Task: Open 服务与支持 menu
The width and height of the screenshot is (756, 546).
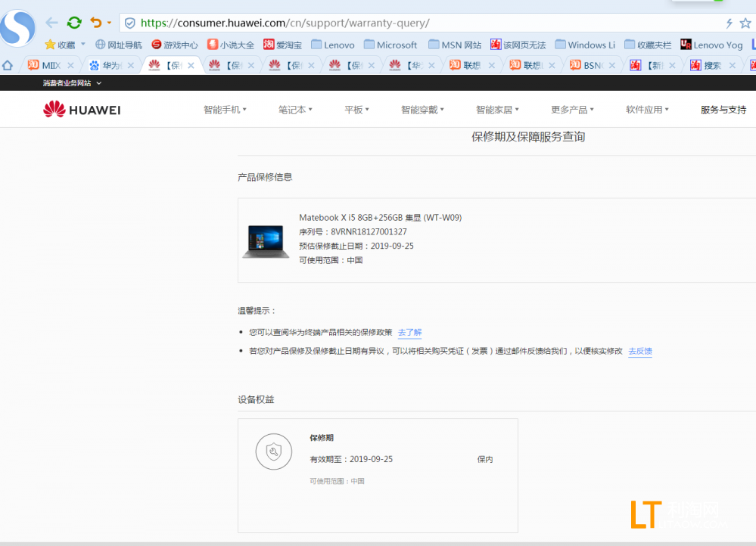Action: coord(723,110)
